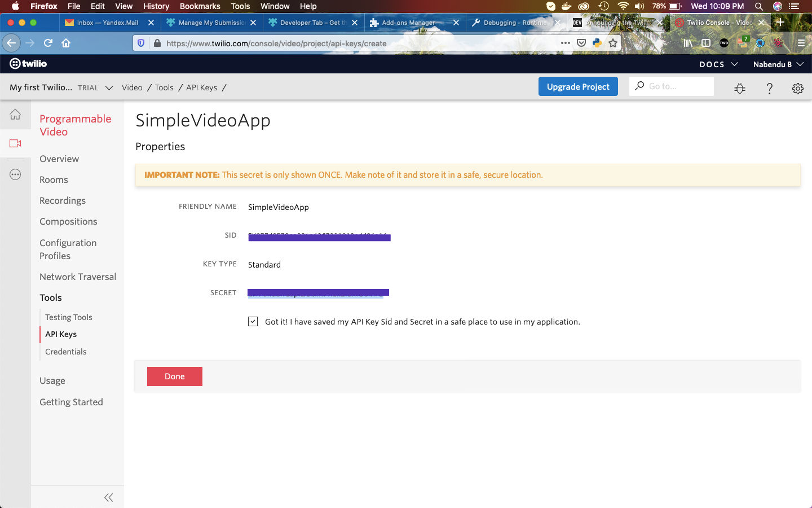Click the tracking protection shield icon
Screen dimensions: 812x508
[x=142, y=43]
